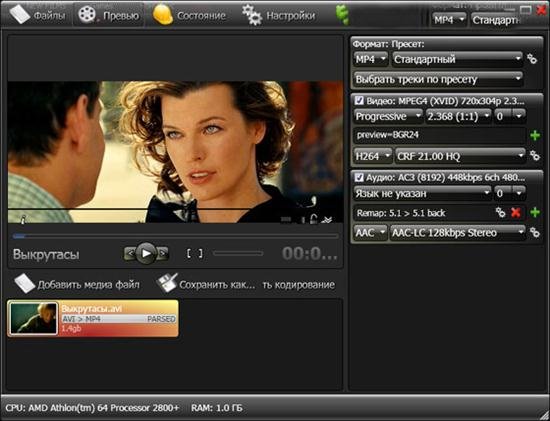Click the video track 0 stepper arrow
The width and height of the screenshot is (550, 421).
click(519, 116)
